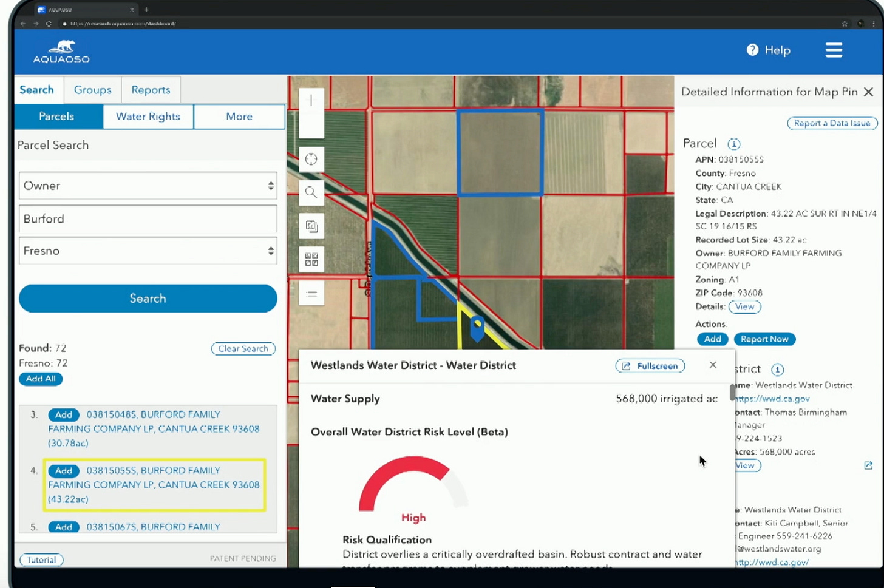The width and height of the screenshot is (884, 588).
Task: Click the 568,000 irrigated ac value
Action: 667,399
